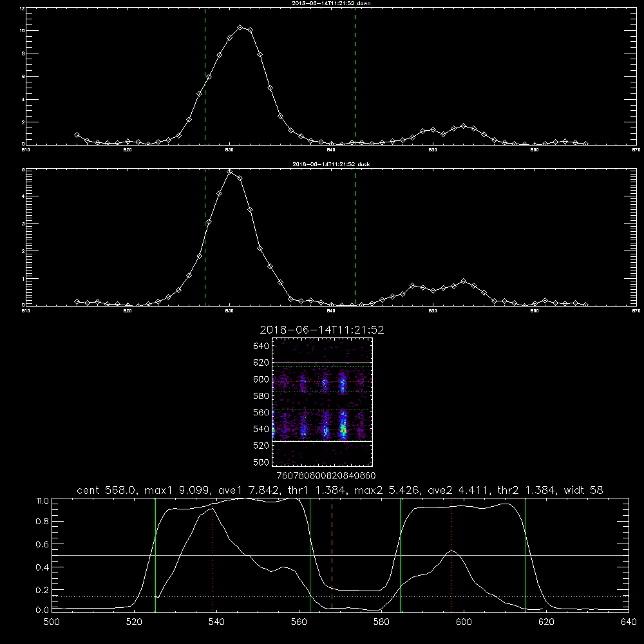Click the left green dashed line in dusk plot
Screen dimensions: 644x644
point(205,237)
